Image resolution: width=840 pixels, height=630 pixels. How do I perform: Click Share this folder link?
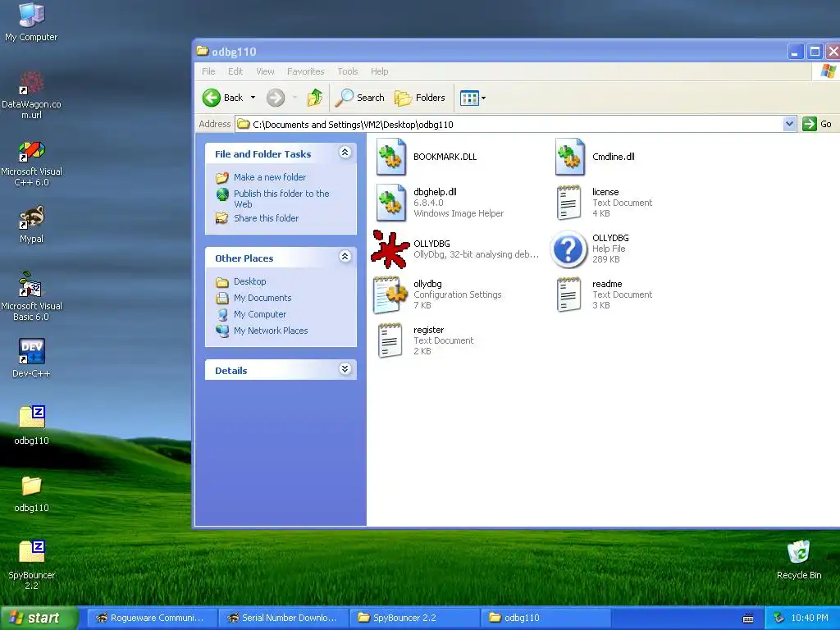coord(267,218)
